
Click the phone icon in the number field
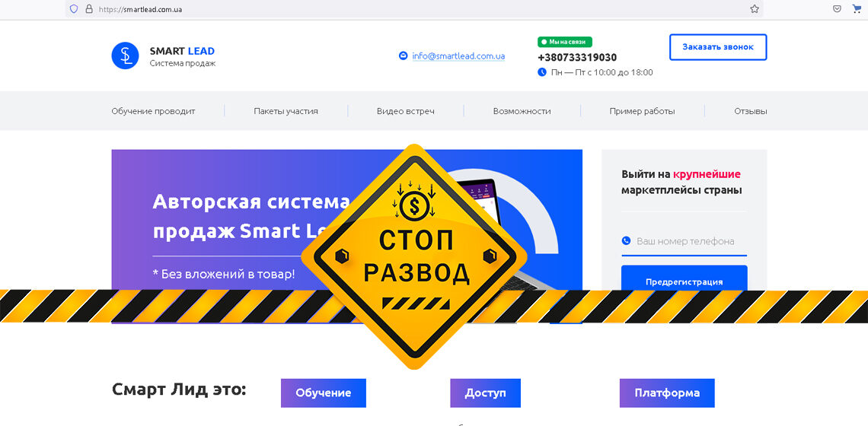[626, 240]
